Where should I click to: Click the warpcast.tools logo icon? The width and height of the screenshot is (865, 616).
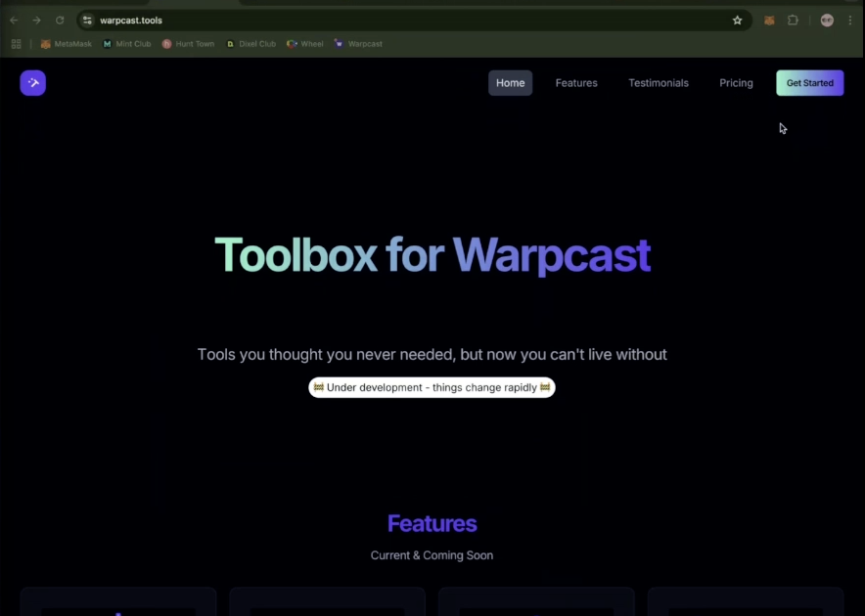click(x=32, y=82)
